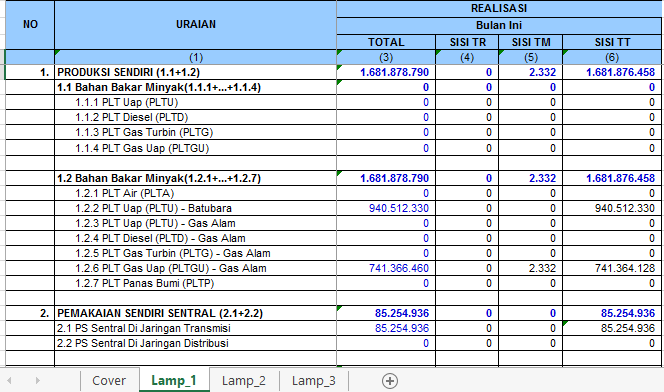Screen dimensions: 664x392
Task: Select SISI TM value 2.332 in PLTGU row
Action: pyautogui.click(x=531, y=268)
